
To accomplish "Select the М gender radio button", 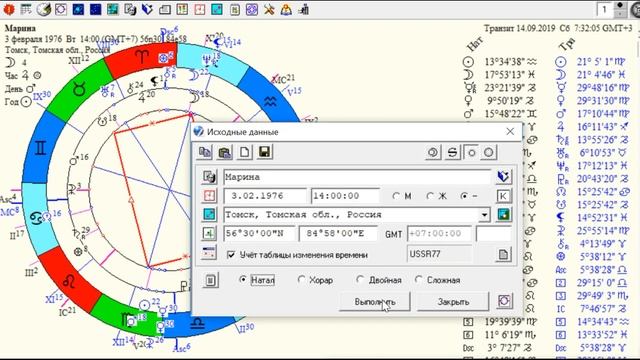I will click(x=396, y=196).
